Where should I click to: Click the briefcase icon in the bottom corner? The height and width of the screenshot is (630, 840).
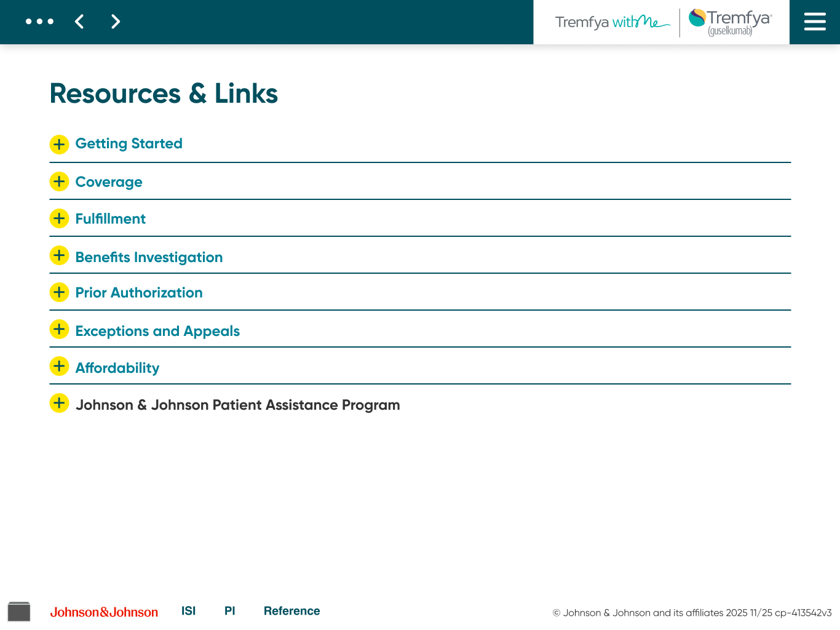pos(20,611)
